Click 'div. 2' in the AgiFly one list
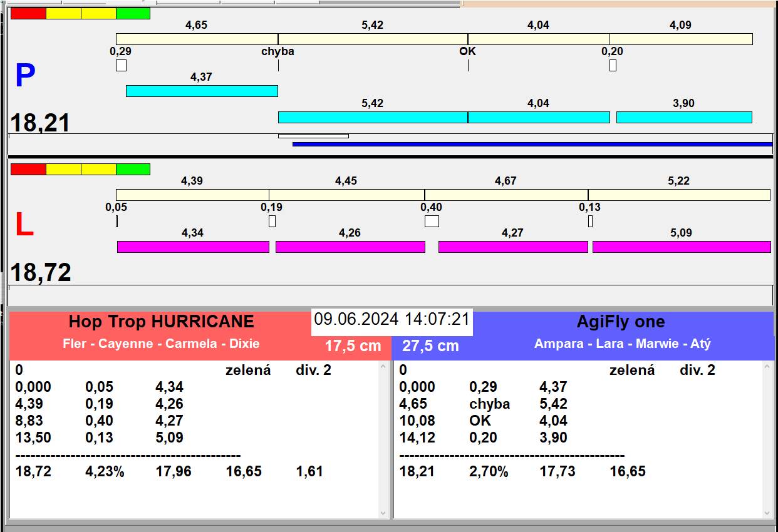The height and width of the screenshot is (532, 778). click(x=697, y=370)
